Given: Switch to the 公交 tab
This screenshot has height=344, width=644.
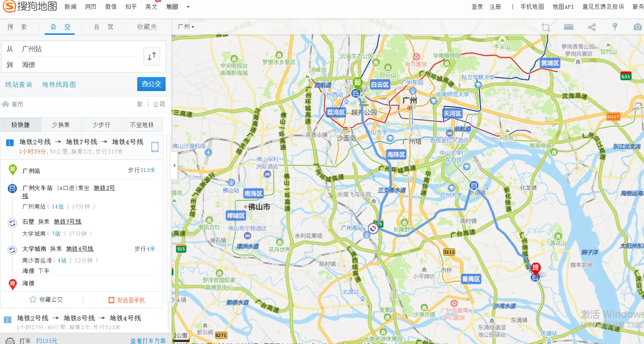Looking at the screenshot, I should (x=60, y=27).
